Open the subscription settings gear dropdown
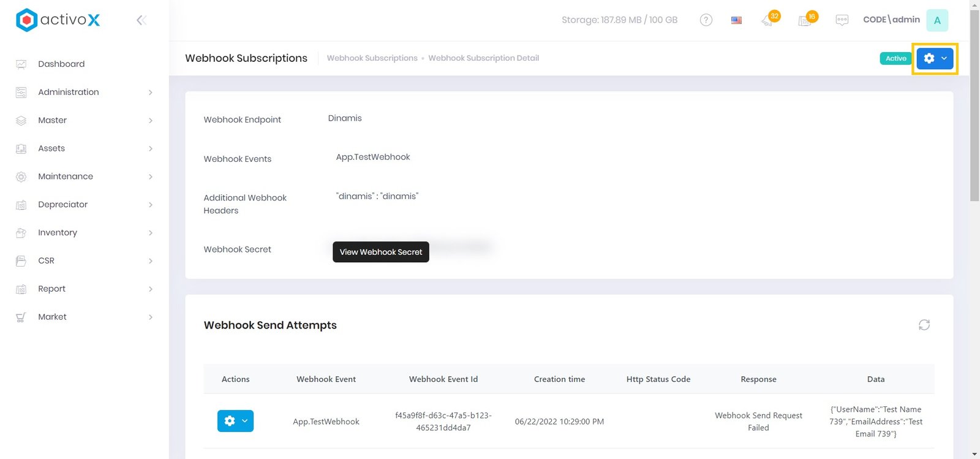The width and height of the screenshot is (980, 459). (x=935, y=58)
